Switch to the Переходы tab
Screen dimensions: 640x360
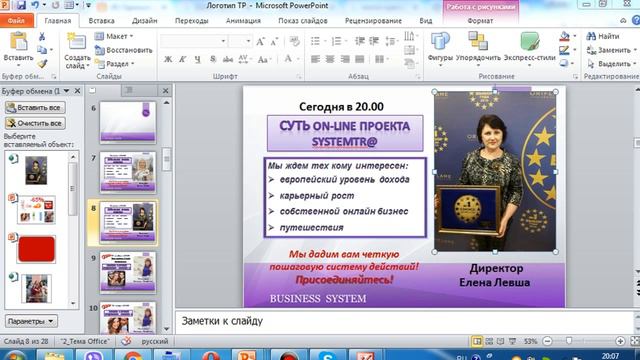(x=191, y=20)
